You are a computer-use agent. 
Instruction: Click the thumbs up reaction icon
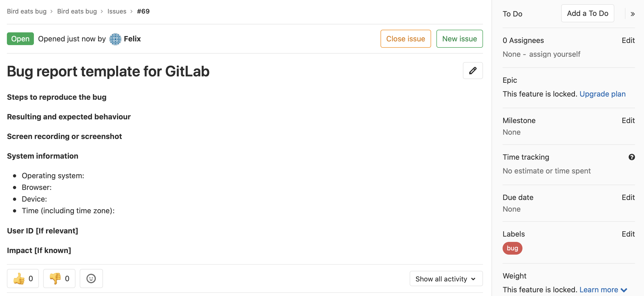click(x=19, y=278)
